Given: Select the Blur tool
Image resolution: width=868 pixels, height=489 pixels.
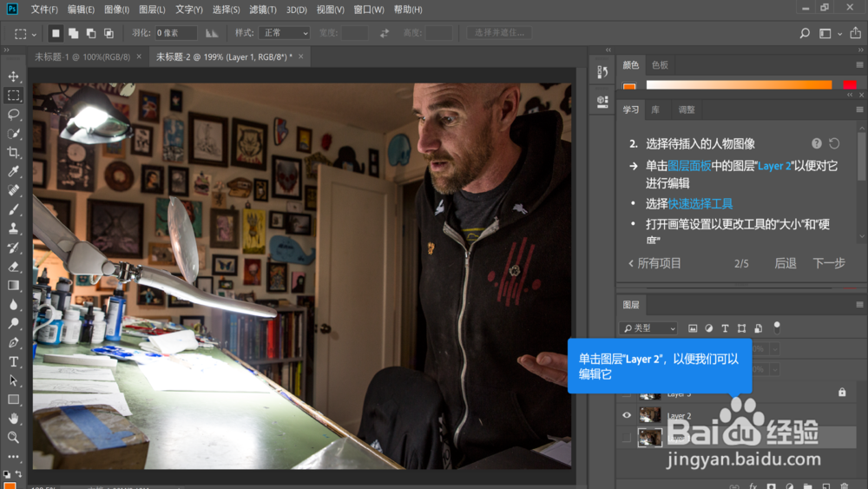Looking at the screenshot, I should click(13, 305).
